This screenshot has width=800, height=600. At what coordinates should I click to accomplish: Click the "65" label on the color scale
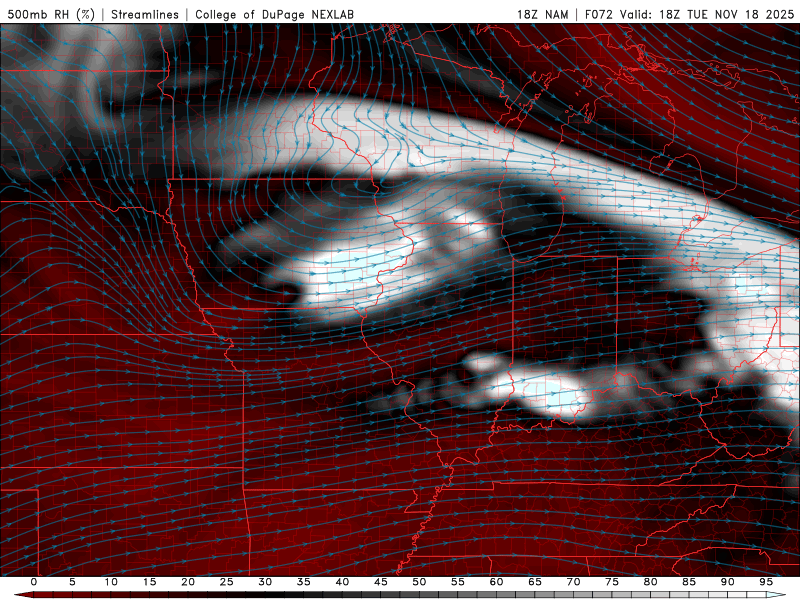[535, 582]
